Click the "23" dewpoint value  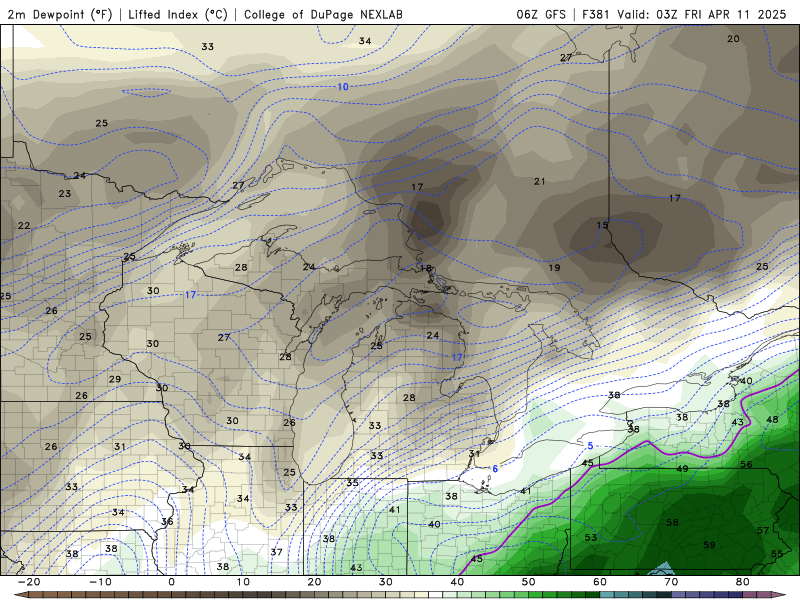[x=65, y=194]
